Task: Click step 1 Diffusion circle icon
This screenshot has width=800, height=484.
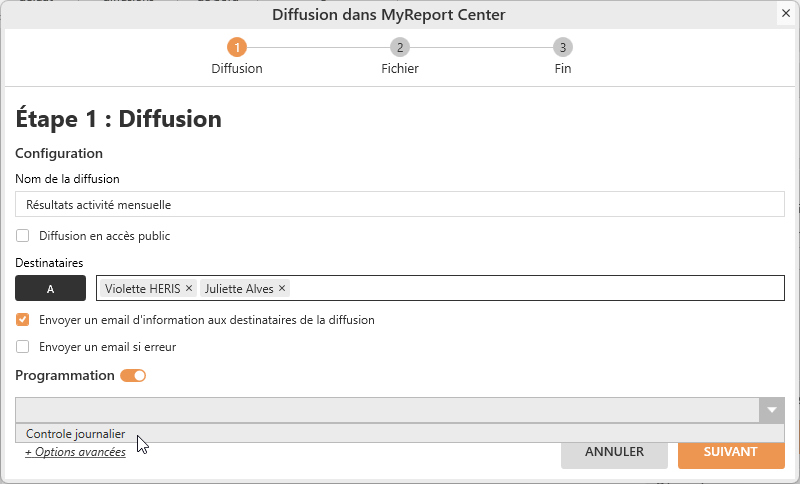Action: 237,47
